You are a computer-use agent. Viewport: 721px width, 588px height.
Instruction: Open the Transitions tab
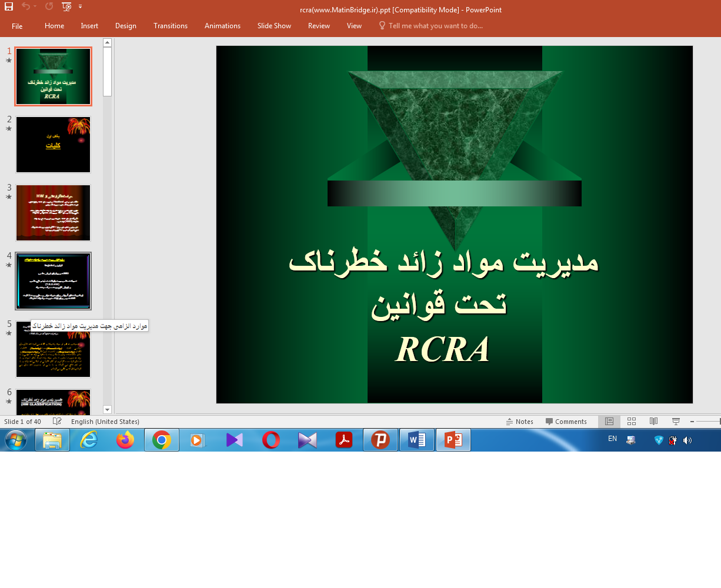click(171, 26)
